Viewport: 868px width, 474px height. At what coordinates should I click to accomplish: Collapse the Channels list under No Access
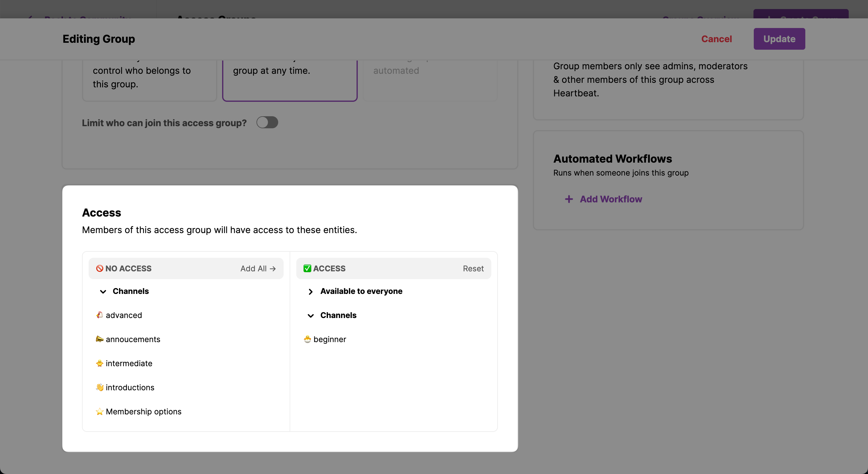coord(103,292)
